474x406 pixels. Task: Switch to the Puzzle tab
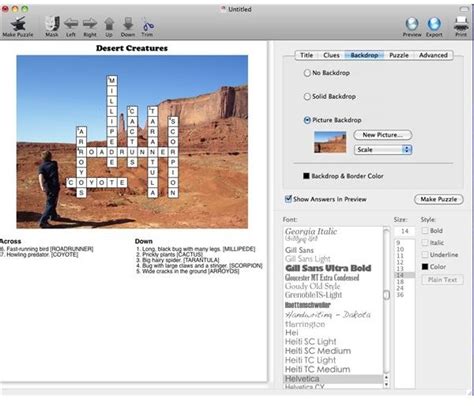click(x=399, y=55)
